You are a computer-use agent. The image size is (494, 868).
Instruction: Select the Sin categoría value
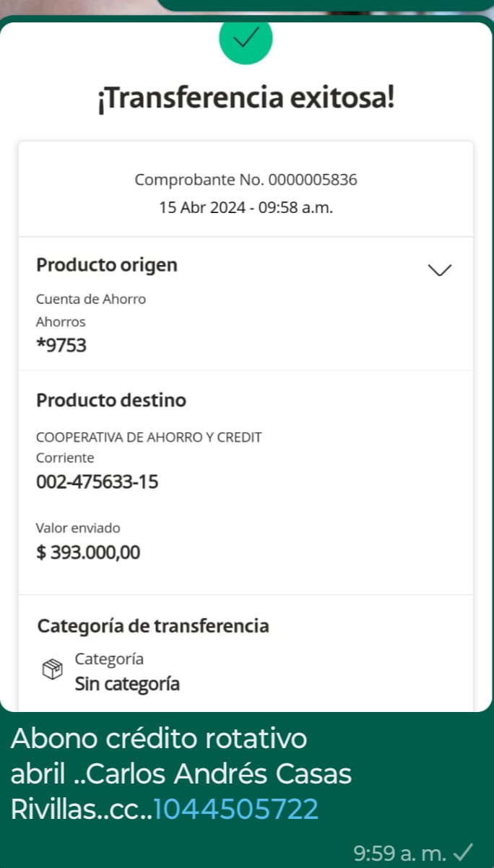click(127, 684)
